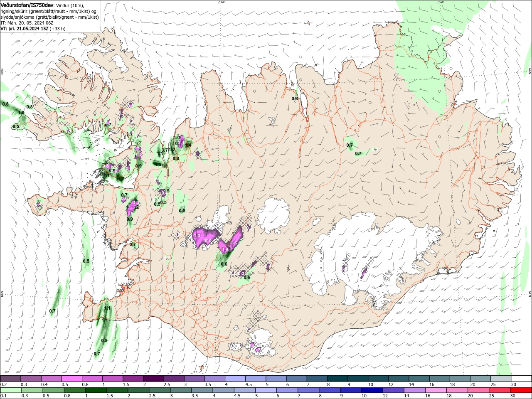Image resolution: width=532 pixels, height=399 pixels.
Task: Pick the light periwinkle 4 swatch, upper scale
Action: [x=235, y=379]
